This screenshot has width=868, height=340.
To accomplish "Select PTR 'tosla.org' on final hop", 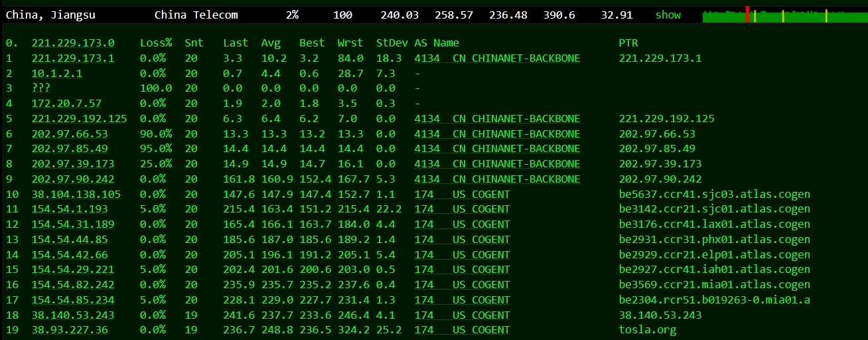I will tap(648, 330).
